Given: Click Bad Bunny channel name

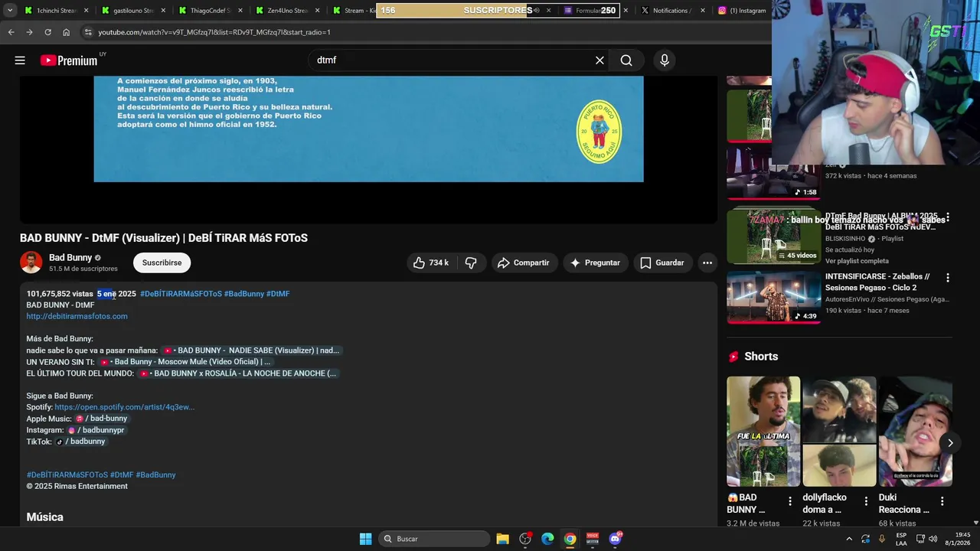Looking at the screenshot, I should click(70, 258).
